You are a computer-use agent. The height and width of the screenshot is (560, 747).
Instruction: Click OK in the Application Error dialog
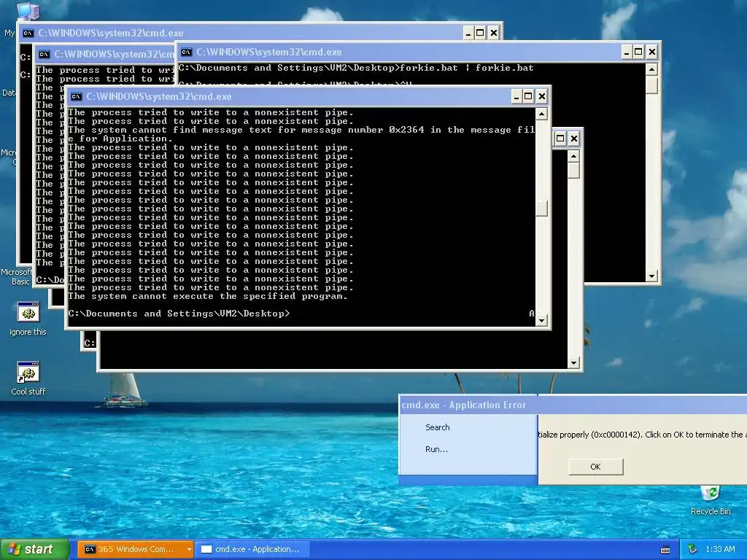click(x=595, y=467)
